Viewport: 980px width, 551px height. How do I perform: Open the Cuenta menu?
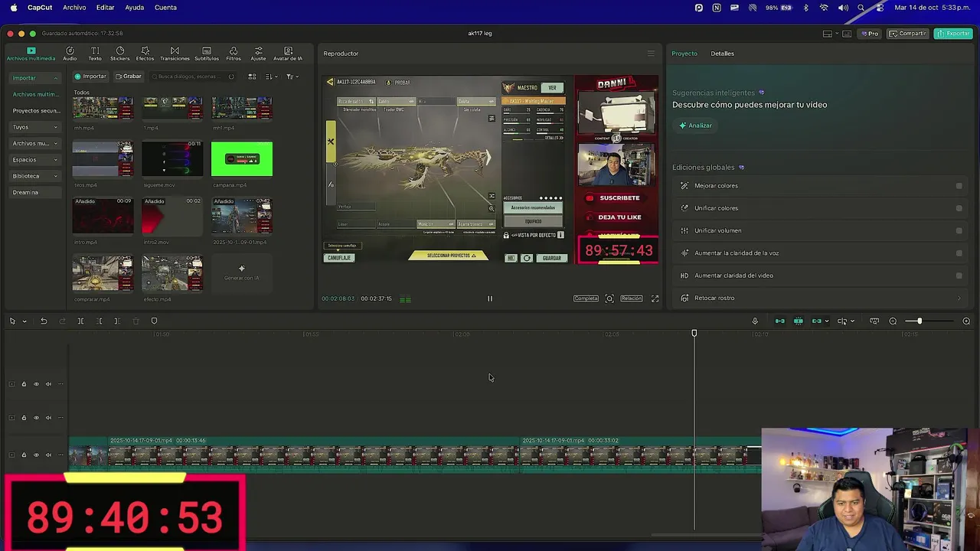click(x=165, y=8)
